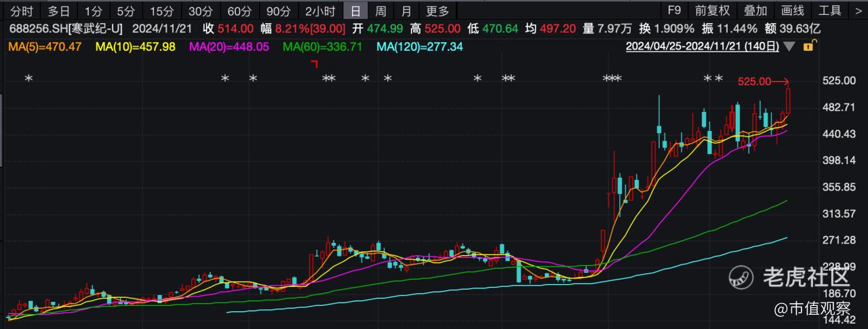This screenshot has width=868, height=329.
Task: Switch chart to the 30分 period
Action: click(x=201, y=11)
